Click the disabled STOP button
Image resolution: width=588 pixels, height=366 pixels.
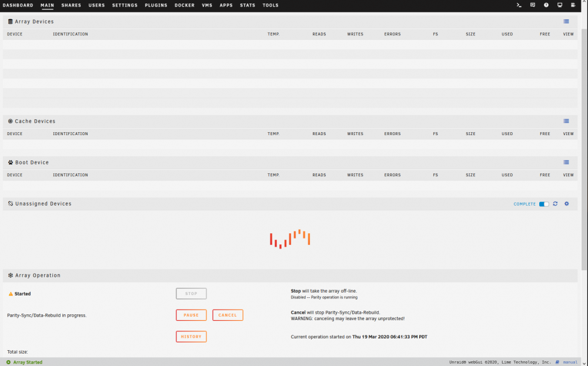click(191, 294)
